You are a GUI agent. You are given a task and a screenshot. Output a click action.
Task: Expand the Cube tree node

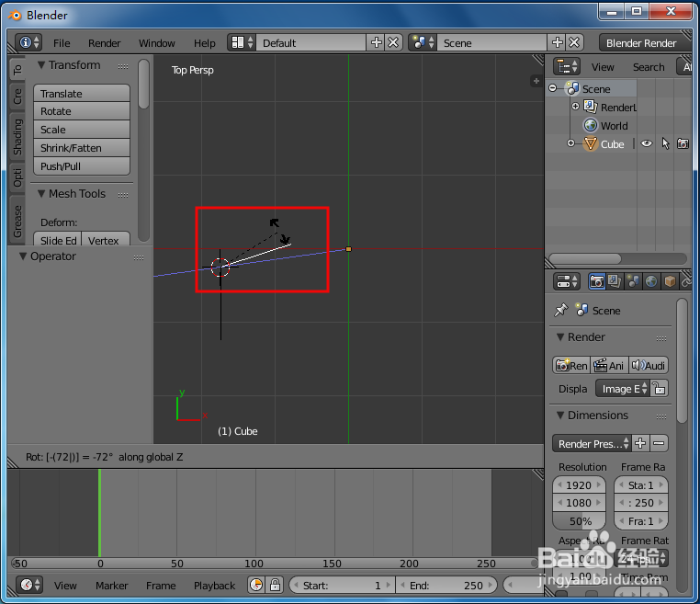pos(571,143)
